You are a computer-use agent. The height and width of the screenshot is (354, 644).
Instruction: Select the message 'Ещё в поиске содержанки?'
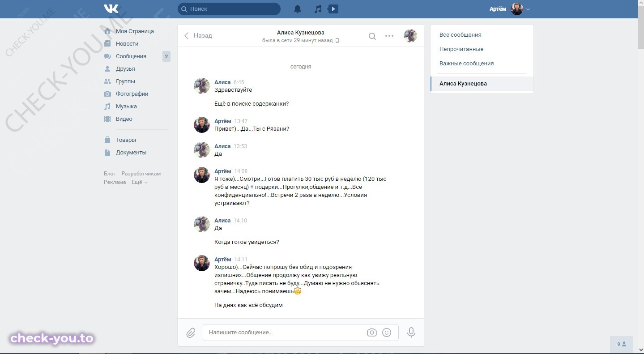pos(252,104)
